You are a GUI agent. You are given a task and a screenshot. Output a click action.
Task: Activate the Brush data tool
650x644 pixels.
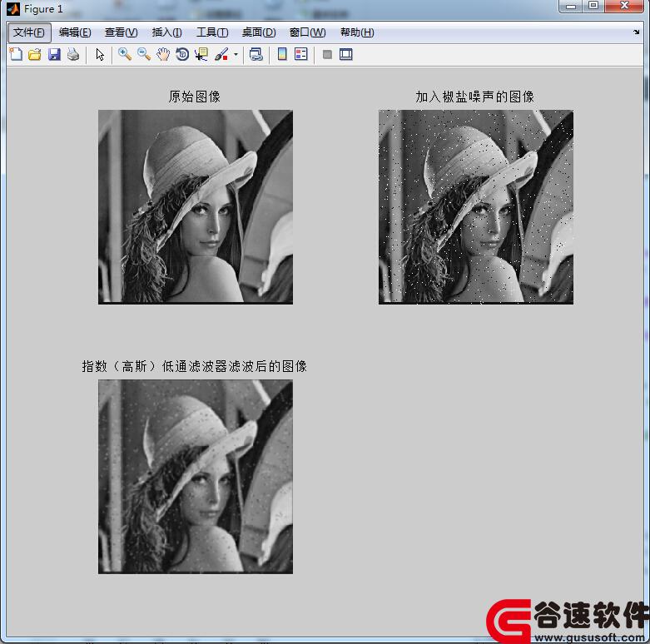click(x=221, y=54)
